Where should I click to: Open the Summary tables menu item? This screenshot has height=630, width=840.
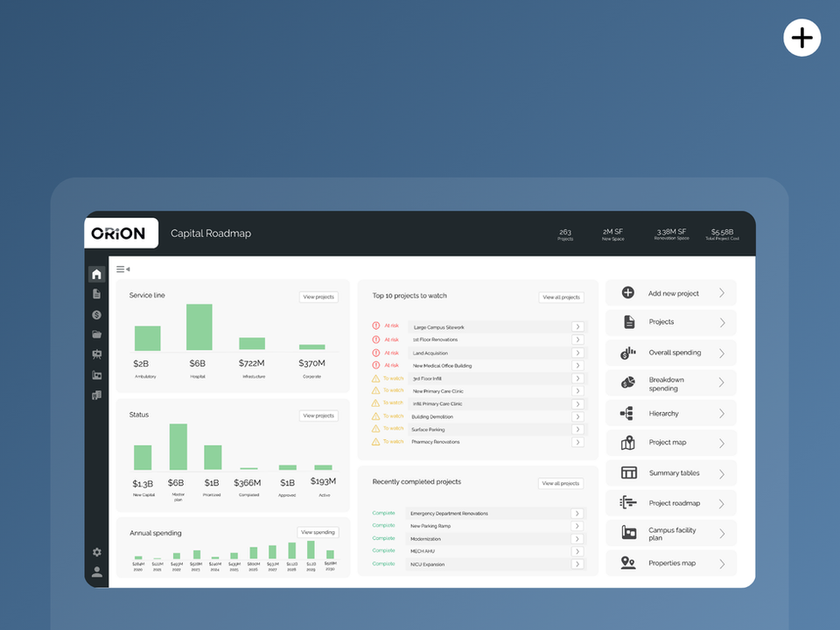point(671,473)
